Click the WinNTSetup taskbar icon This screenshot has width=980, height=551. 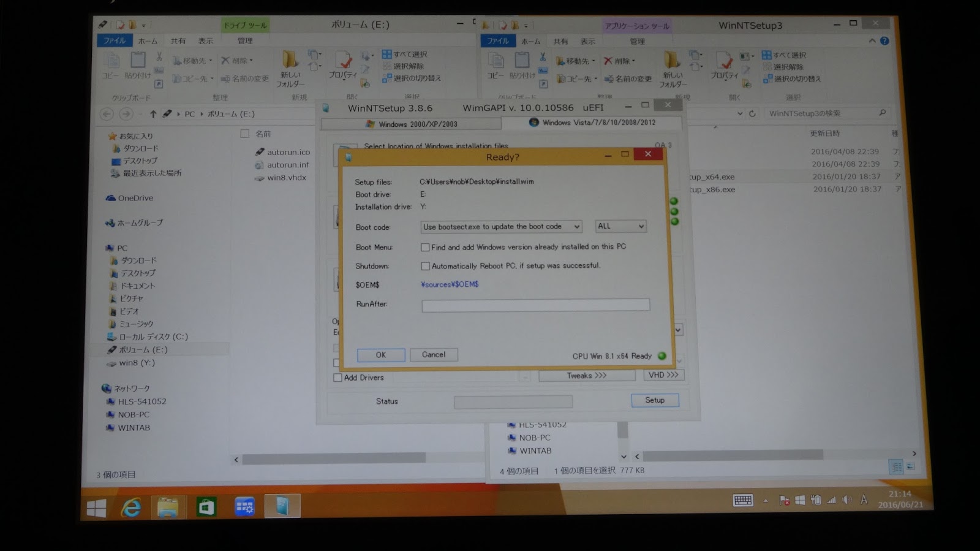[x=282, y=506]
